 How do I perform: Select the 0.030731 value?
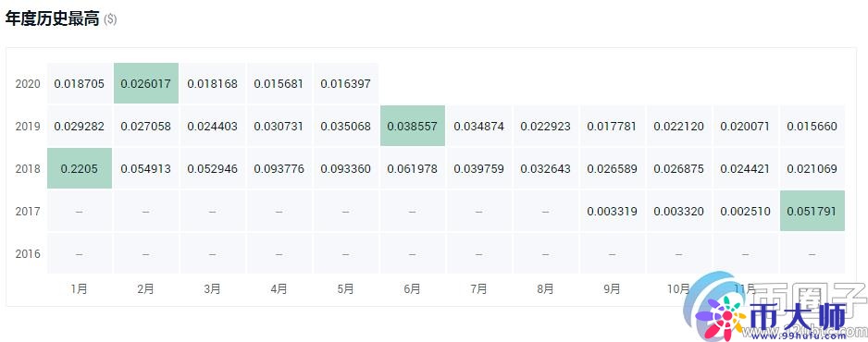tap(279, 127)
